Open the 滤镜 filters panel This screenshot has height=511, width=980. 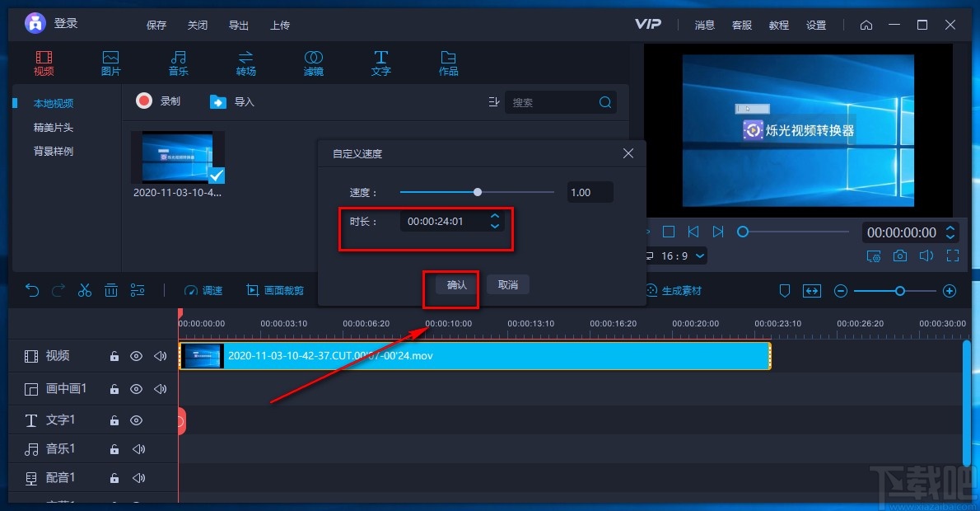point(313,62)
